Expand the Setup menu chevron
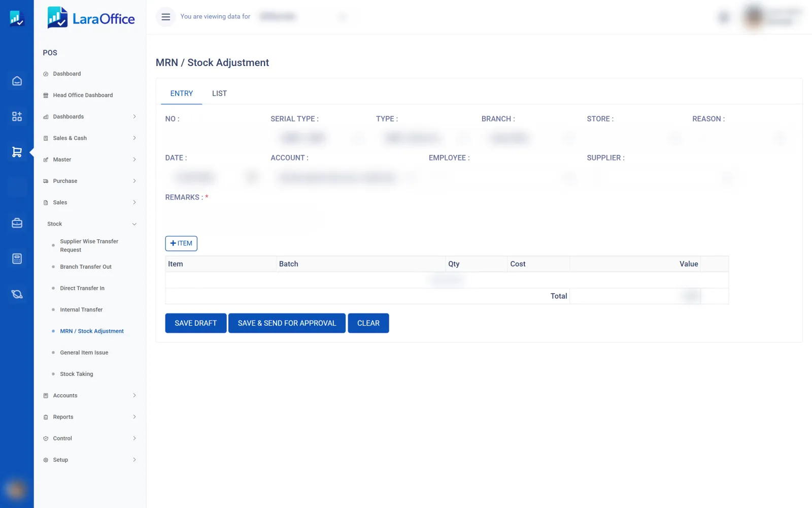 point(134,460)
